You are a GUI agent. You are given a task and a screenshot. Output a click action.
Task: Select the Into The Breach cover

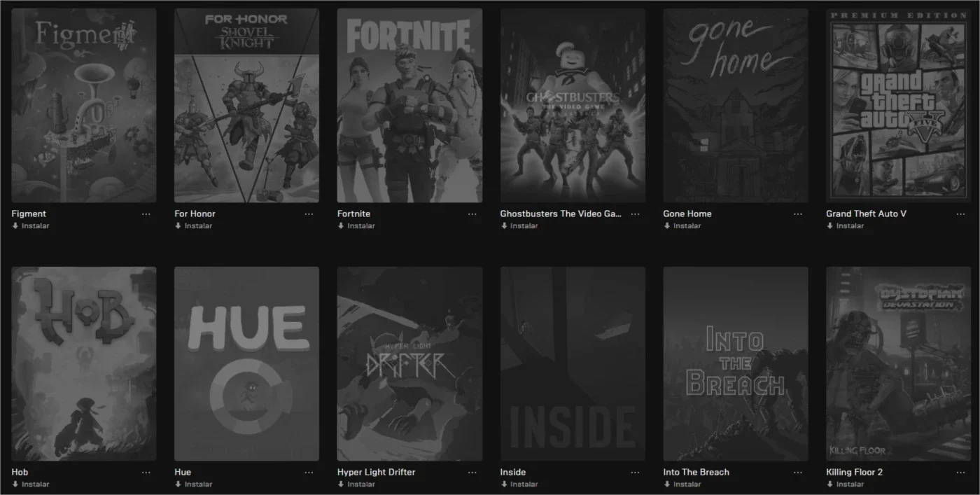coord(736,364)
